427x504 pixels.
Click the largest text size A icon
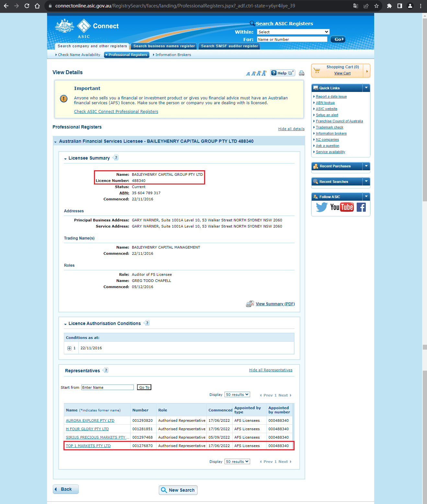pyautogui.click(x=264, y=73)
